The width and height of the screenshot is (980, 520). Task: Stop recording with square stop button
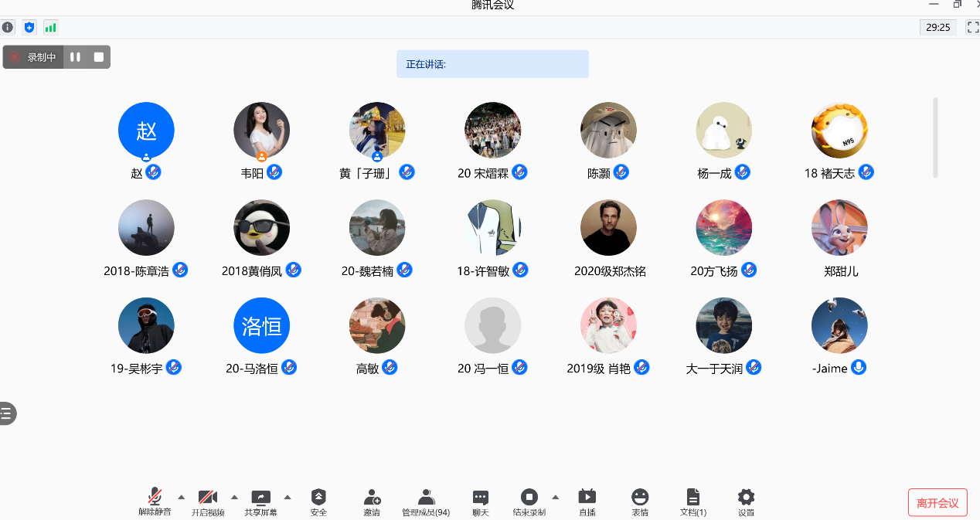(99, 57)
